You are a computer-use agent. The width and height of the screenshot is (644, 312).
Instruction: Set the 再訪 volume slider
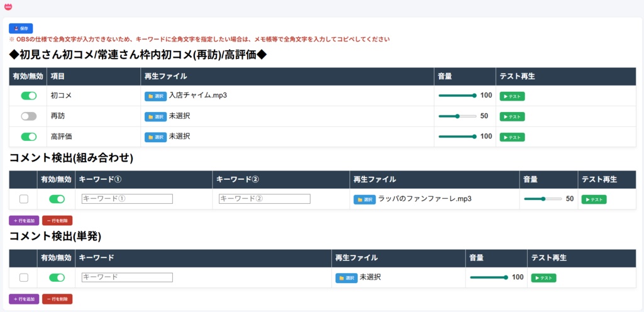click(x=458, y=116)
